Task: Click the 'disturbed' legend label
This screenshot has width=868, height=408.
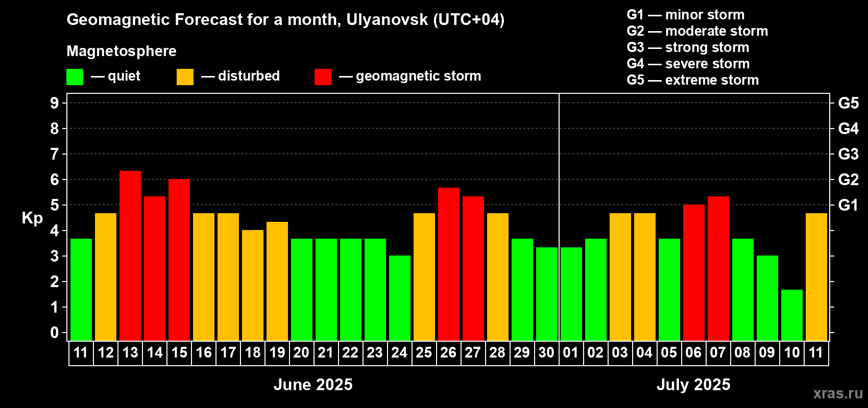Action: [x=249, y=76]
